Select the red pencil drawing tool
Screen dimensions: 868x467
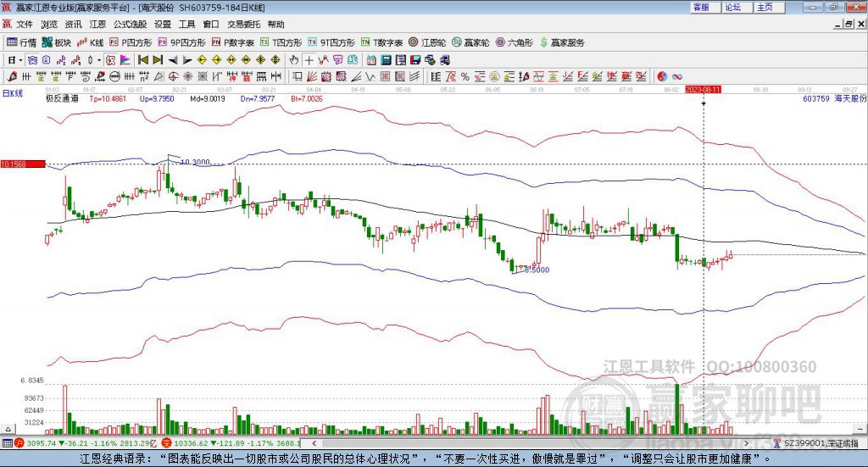coord(12,76)
